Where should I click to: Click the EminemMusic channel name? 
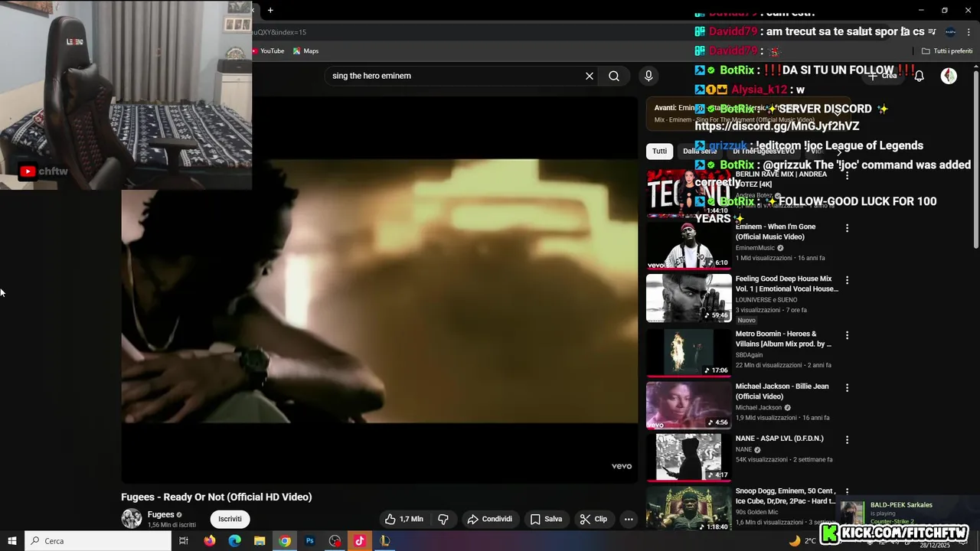755,248
